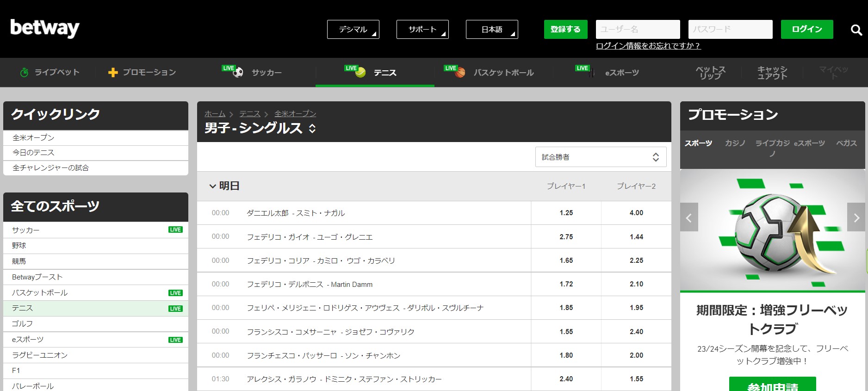
Task: Switch to the カジノ promotion tab
Action: click(735, 143)
